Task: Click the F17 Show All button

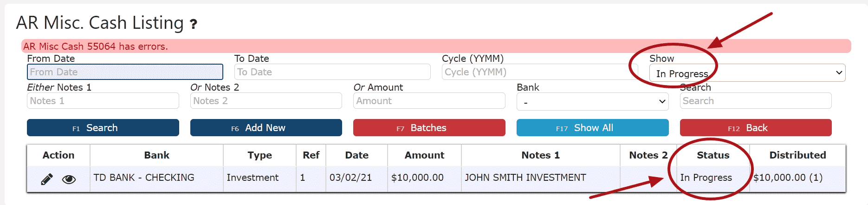Action: pyautogui.click(x=592, y=128)
